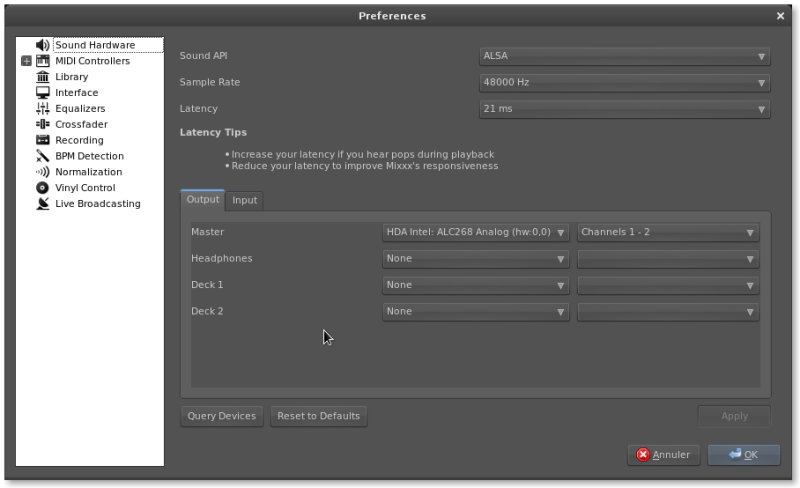
Task: Open the Deck 2 channel dropdown
Action: point(668,311)
